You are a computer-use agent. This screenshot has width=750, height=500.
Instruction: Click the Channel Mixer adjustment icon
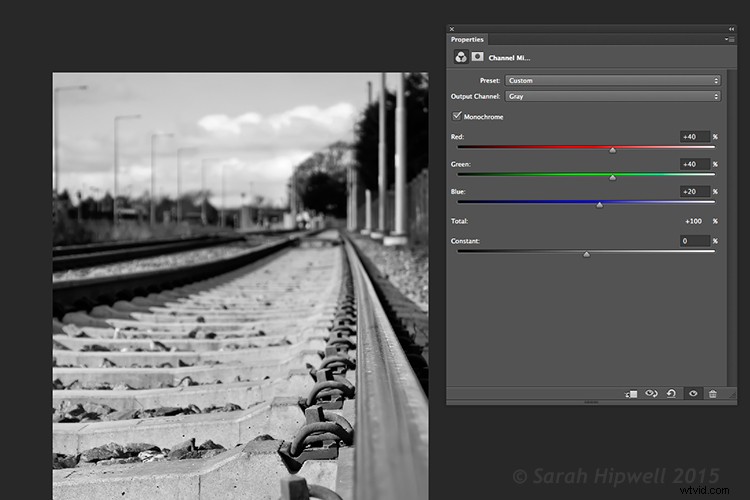point(461,57)
